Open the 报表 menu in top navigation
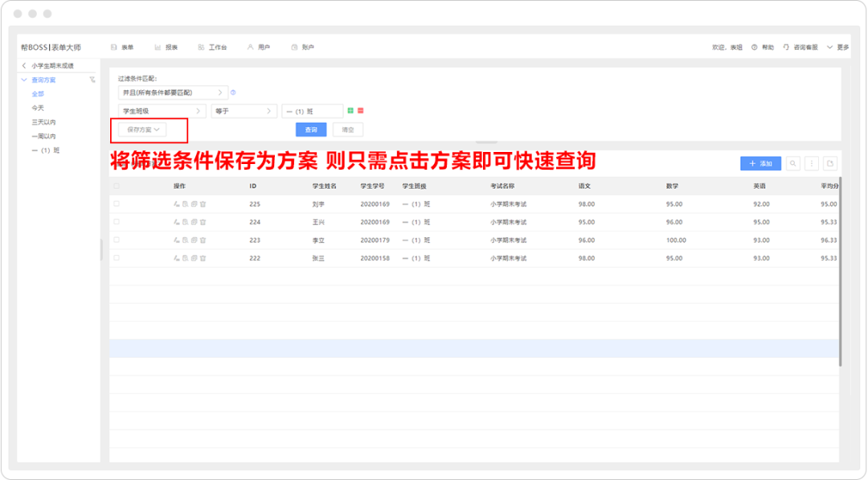 click(x=166, y=47)
